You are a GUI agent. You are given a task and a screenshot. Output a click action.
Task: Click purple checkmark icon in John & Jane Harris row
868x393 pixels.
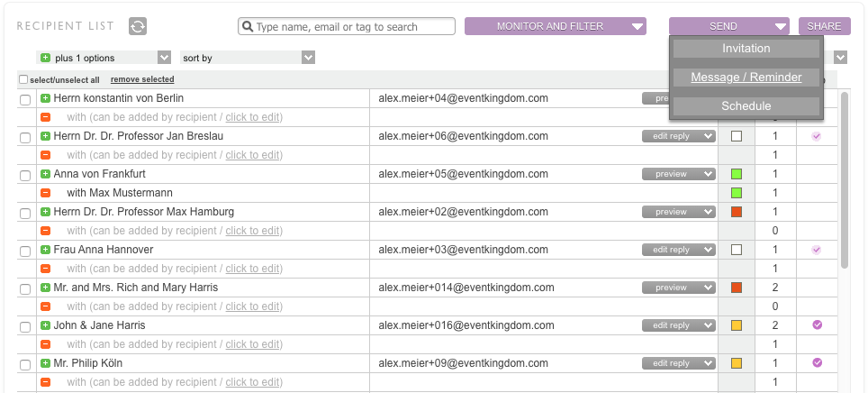[x=817, y=324]
